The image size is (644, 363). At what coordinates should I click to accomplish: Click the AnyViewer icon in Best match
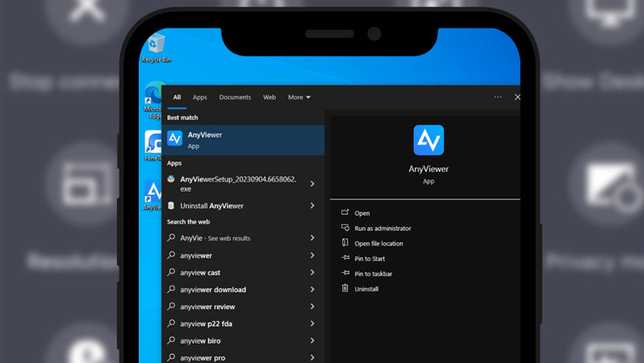175,139
